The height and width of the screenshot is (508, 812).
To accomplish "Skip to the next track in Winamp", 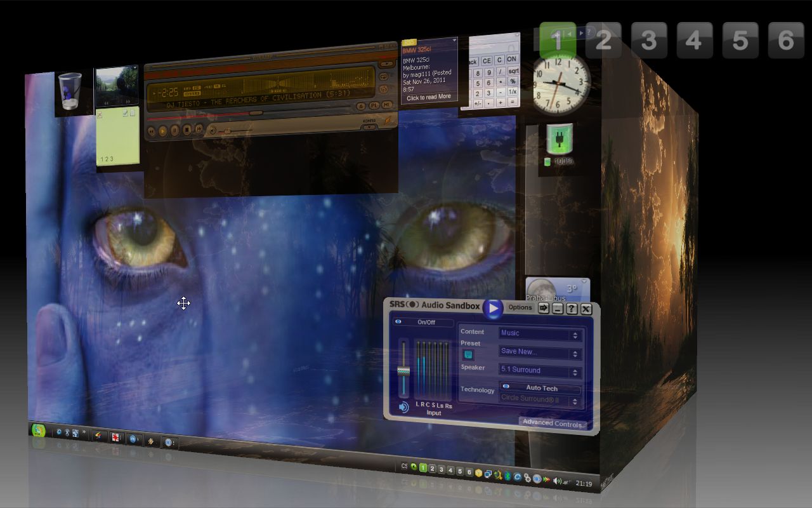I will coord(199,130).
